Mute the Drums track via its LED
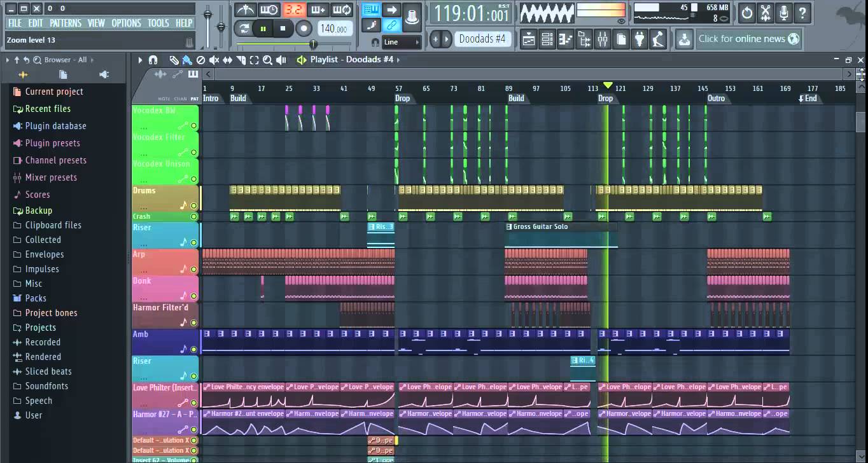 193,205
